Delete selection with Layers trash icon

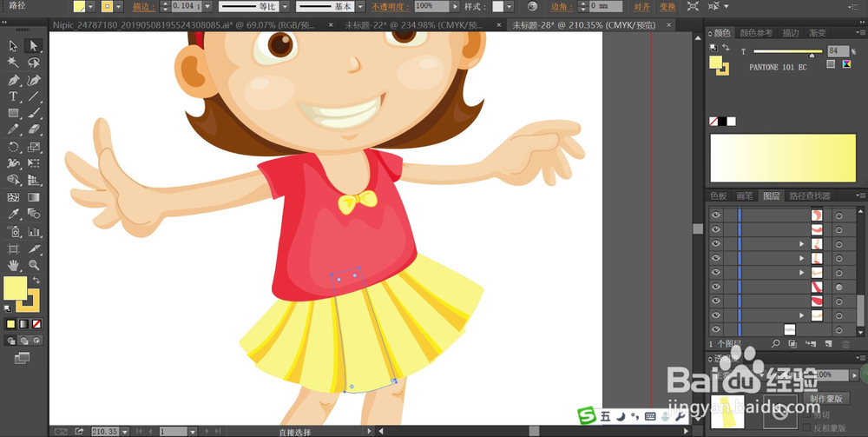(845, 344)
